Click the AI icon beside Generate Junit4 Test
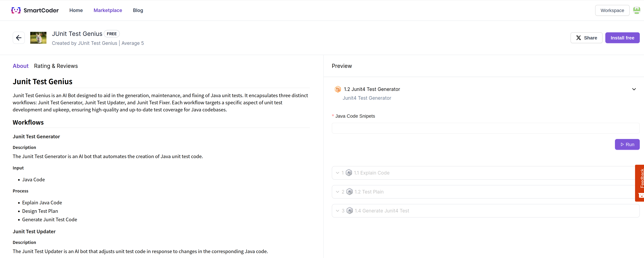The width and height of the screenshot is (644, 258). pos(350,211)
